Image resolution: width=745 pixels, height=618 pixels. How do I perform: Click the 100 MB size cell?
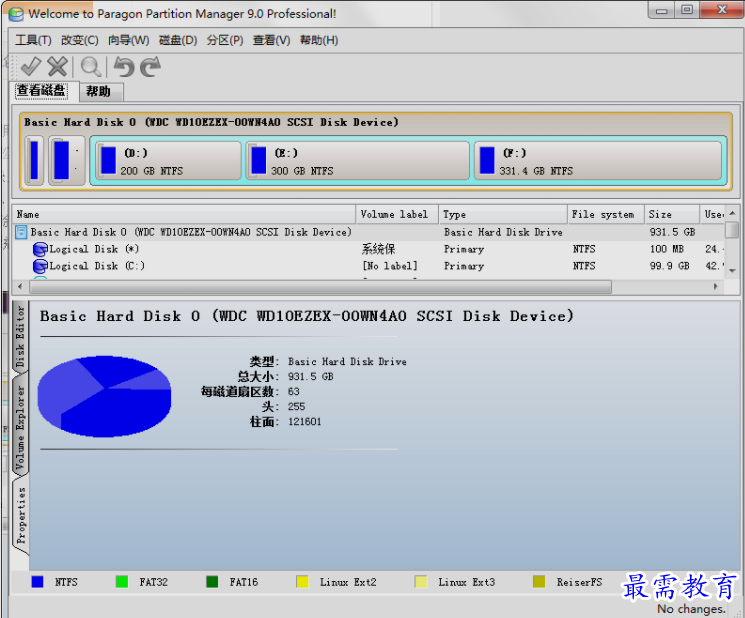[667, 249]
